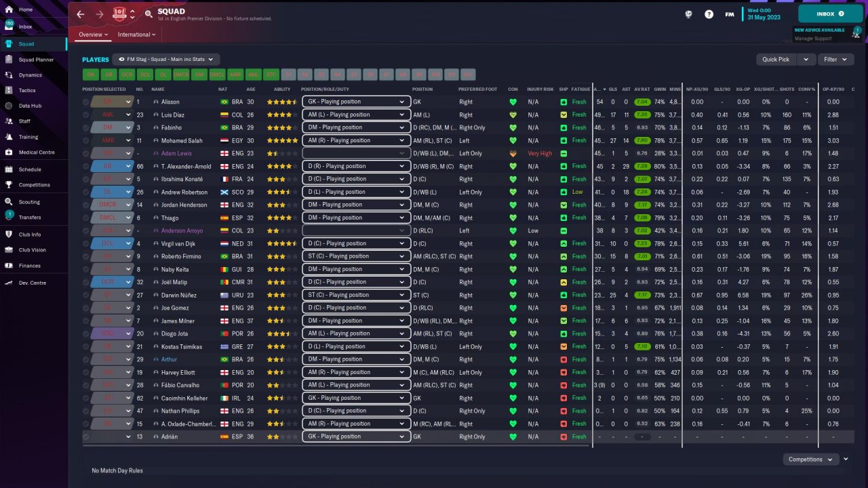Open Darwin Núñez's ST (C) role dropdown
This screenshot has height=488, width=868.
(x=356, y=295)
